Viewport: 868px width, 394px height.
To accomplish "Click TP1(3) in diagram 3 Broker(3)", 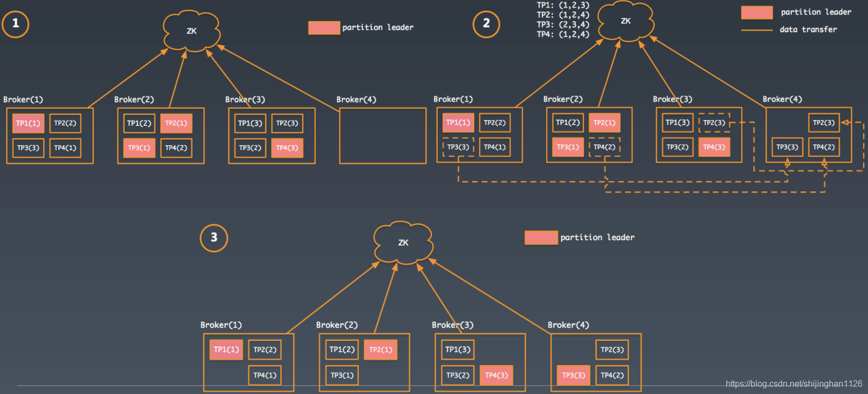I will 458,350.
